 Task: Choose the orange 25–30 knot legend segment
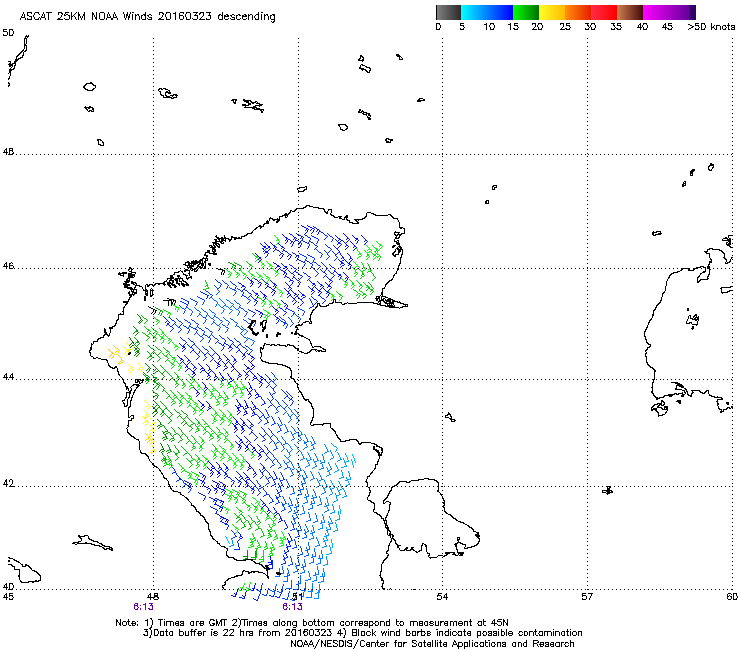[x=578, y=12]
